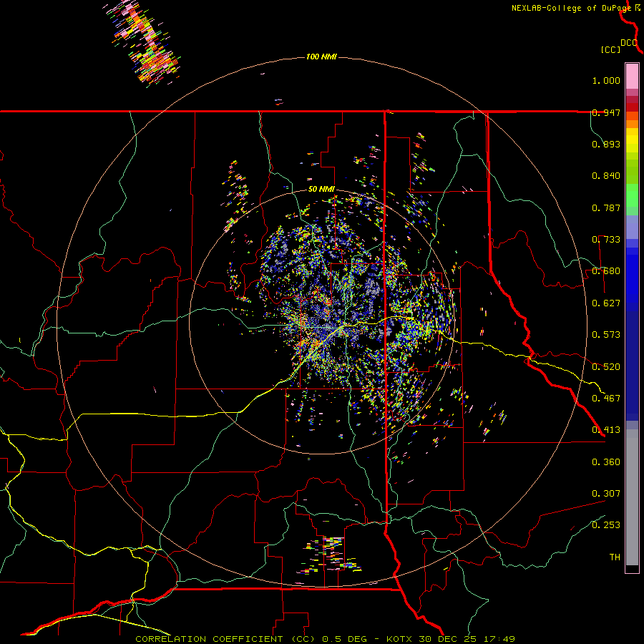The image size is (644, 644).
Task: Select the 50 NMI range ring label
Action: [321, 190]
